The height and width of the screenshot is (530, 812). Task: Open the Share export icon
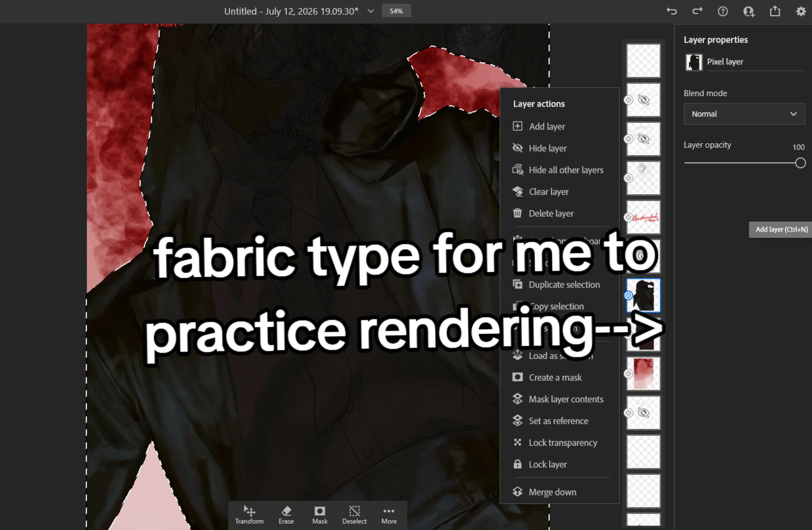[x=775, y=11]
